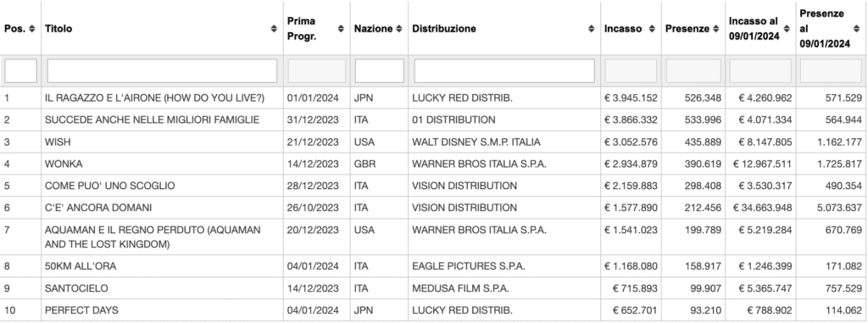868x323 pixels.
Task: Click USA in AQUAMAN row
Action: (x=364, y=230)
